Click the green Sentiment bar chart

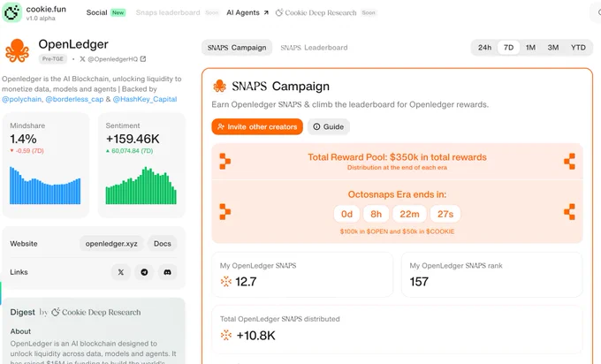tap(141, 185)
